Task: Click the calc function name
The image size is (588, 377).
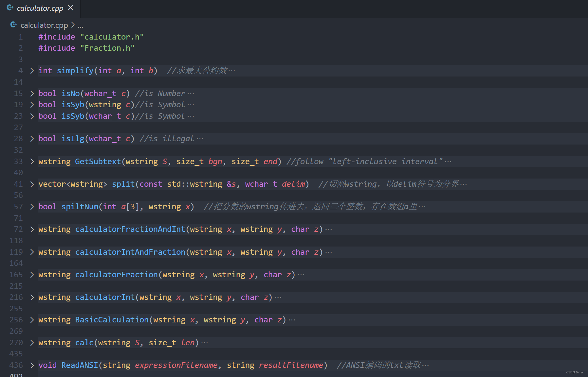Action: pyautogui.click(x=84, y=343)
